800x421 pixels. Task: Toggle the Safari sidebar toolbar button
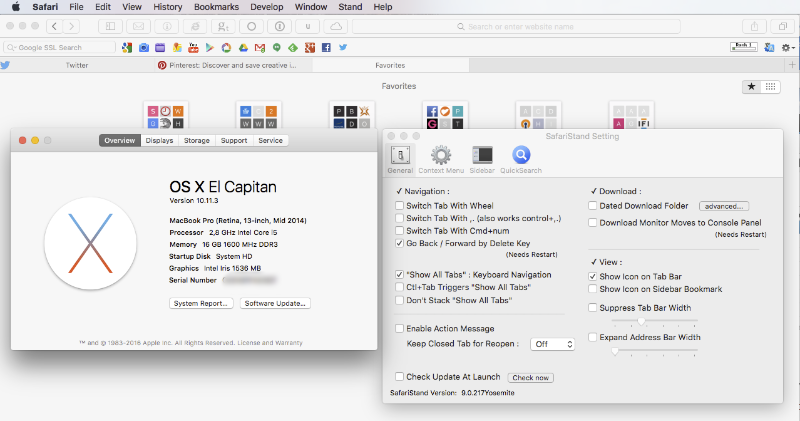point(110,26)
